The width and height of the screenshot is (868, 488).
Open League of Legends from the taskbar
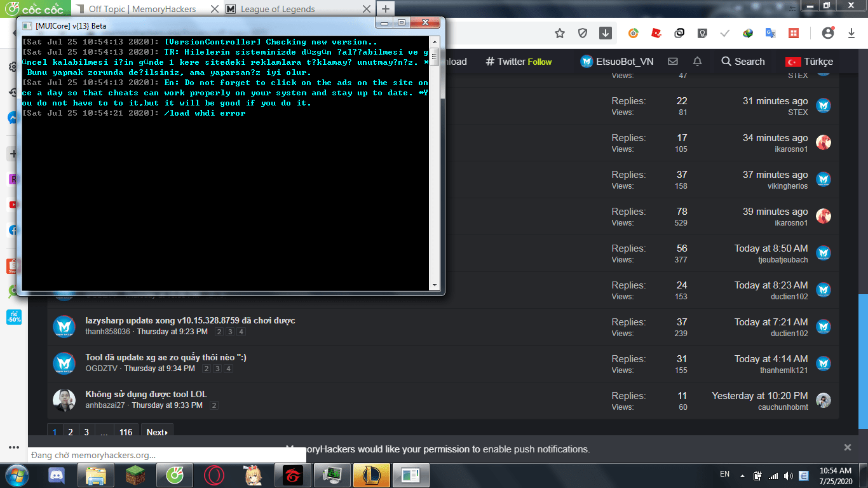(x=372, y=475)
